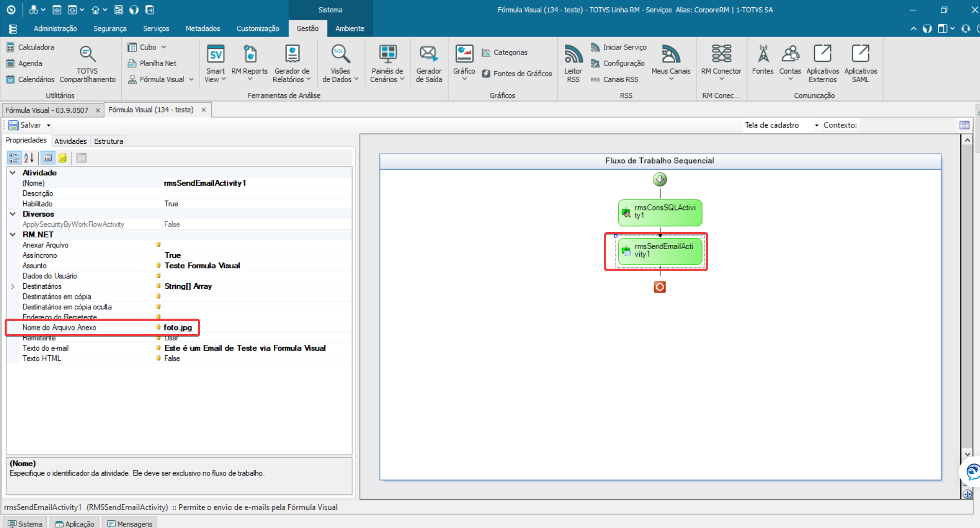
Task: Open Gerador de Relatórios
Action: point(292,64)
